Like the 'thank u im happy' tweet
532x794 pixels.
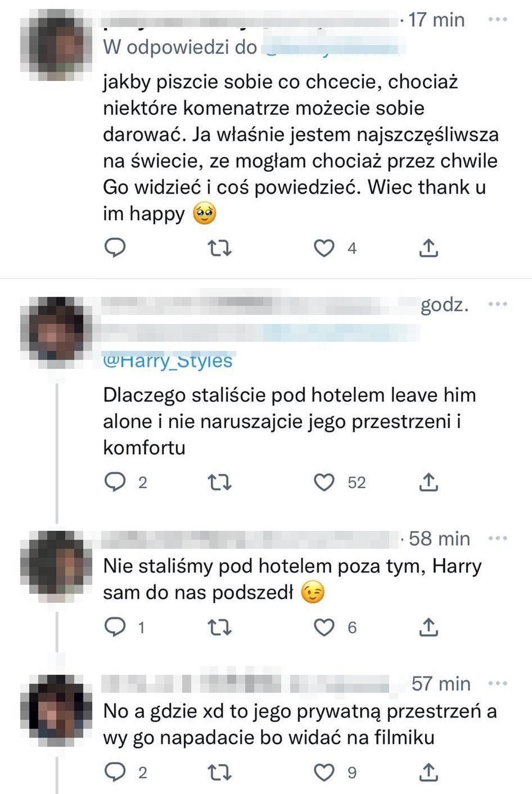[x=324, y=247]
